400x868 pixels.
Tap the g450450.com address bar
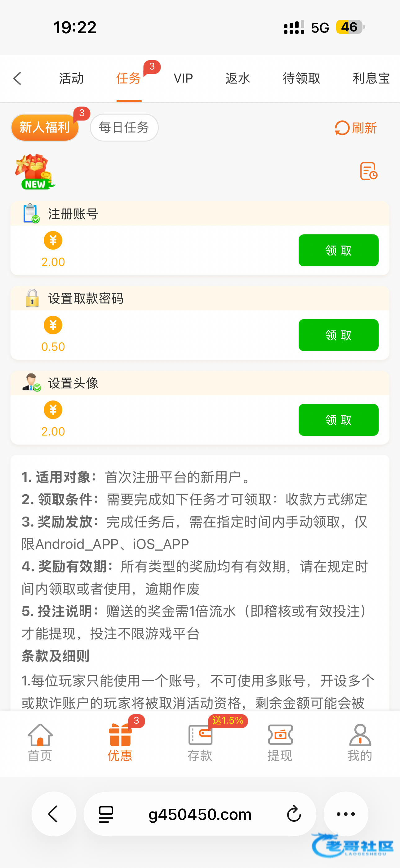pos(200,814)
